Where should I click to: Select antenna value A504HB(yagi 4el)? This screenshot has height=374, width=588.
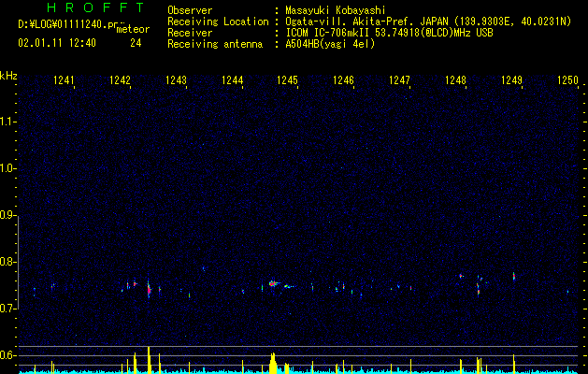click(330, 44)
